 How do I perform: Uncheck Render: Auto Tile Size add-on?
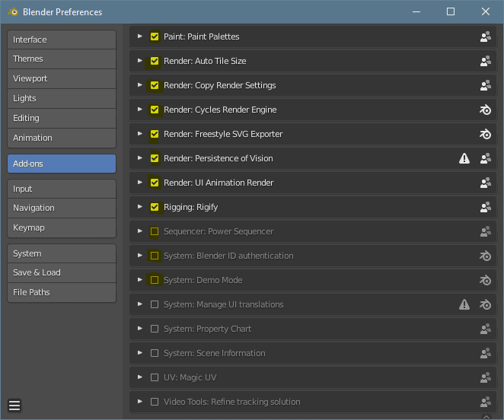[x=155, y=61]
